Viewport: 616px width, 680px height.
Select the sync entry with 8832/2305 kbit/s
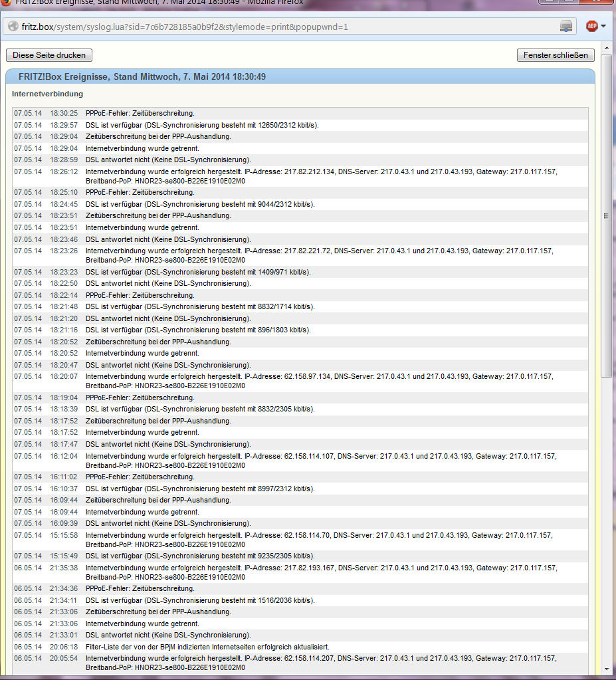[300, 409]
